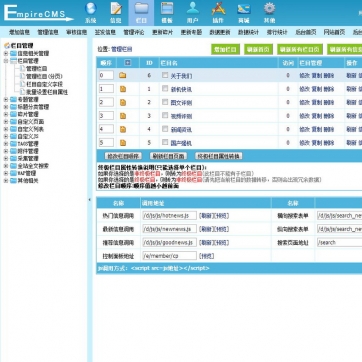
Task: Open the 管理信息 submenu item
Action: click(x=48, y=32)
